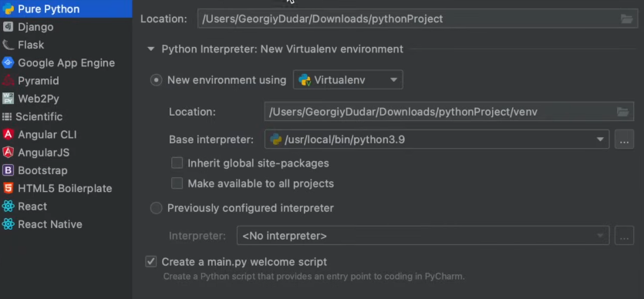This screenshot has height=299, width=644.
Task: Select Previously configured interpreter radio button
Action: click(156, 208)
